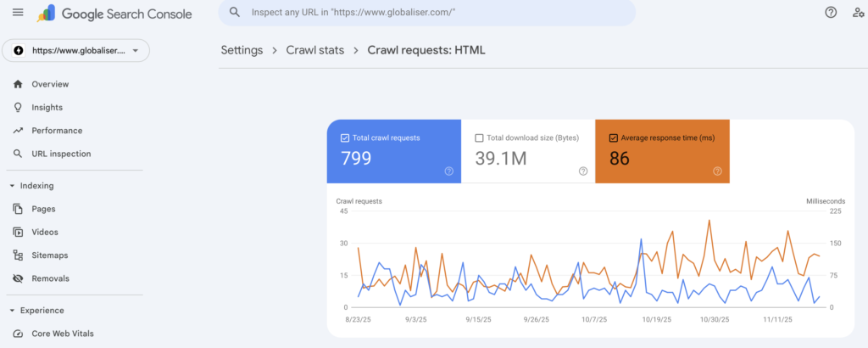Click the Removals crossed-eye icon
Screen dimensions: 868x348
[18, 278]
